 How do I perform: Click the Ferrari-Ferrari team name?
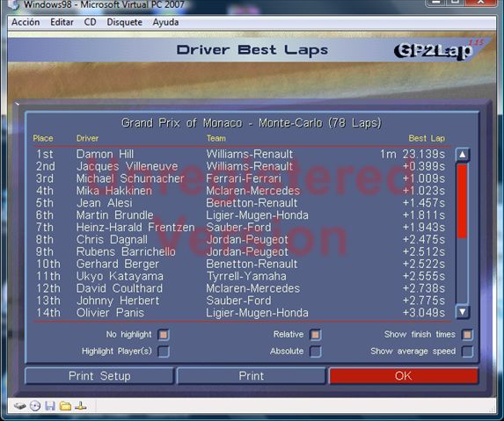pos(244,178)
